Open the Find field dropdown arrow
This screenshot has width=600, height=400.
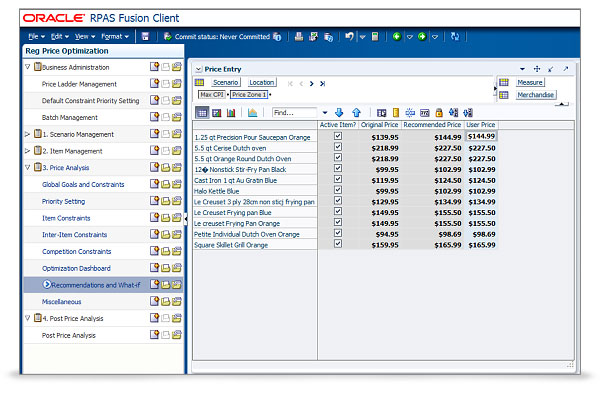click(323, 112)
